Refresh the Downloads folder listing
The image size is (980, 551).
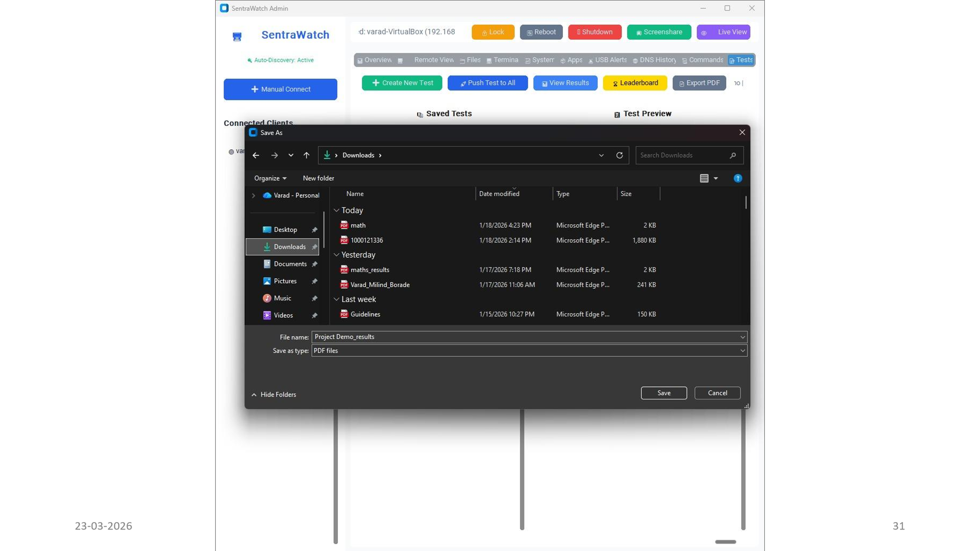(619, 155)
